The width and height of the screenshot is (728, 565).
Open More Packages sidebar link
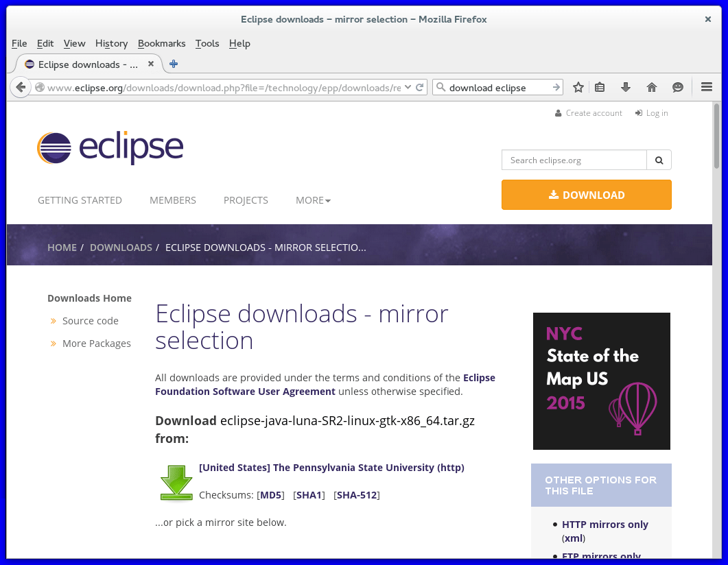tap(97, 344)
